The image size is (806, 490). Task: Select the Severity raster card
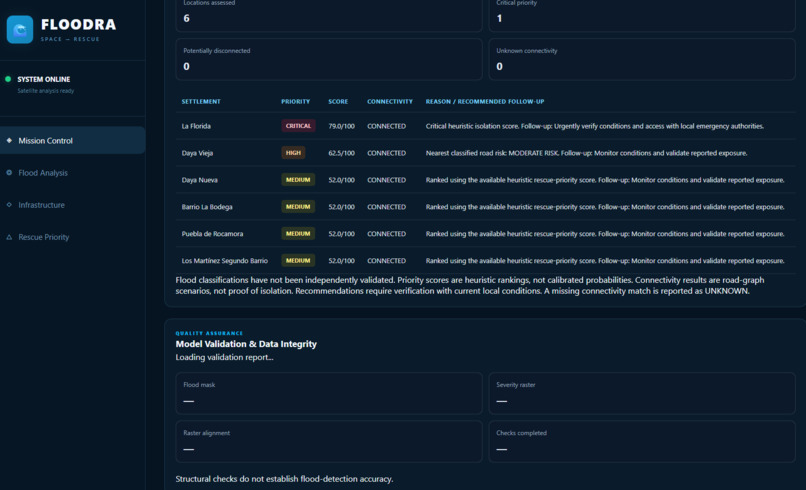pos(642,393)
